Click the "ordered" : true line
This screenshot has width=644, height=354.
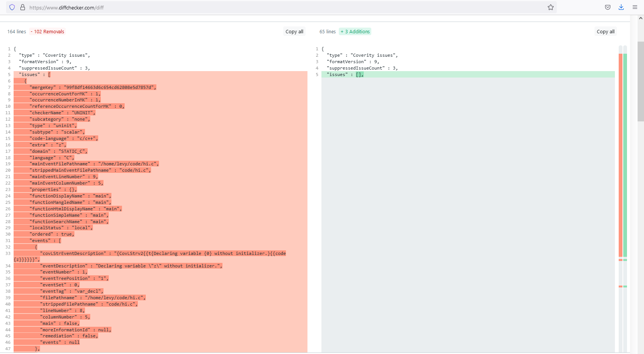(52, 234)
